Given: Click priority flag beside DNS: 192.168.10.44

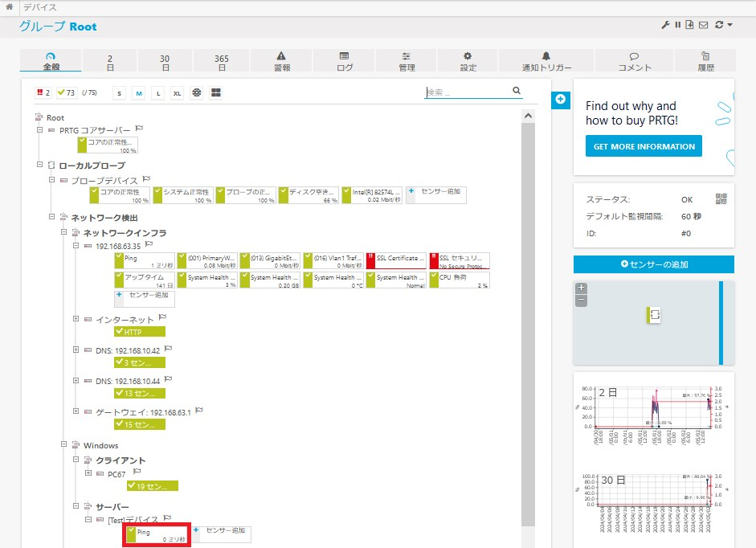Looking at the screenshot, I should 168,379.
